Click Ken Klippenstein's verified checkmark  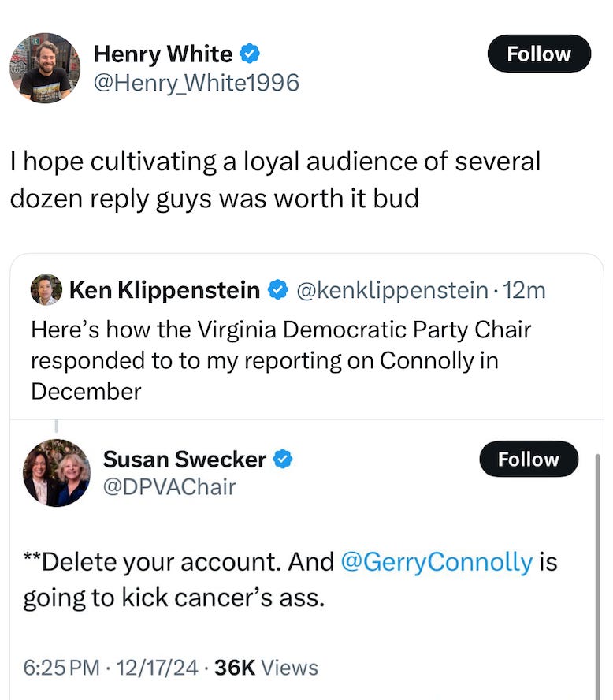tap(277, 290)
